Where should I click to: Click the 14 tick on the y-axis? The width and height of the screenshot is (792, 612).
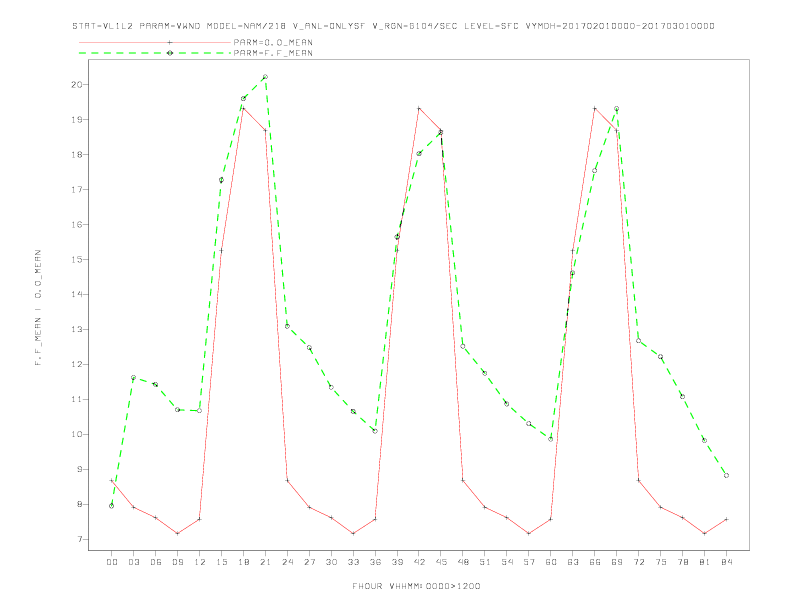tap(76, 294)
